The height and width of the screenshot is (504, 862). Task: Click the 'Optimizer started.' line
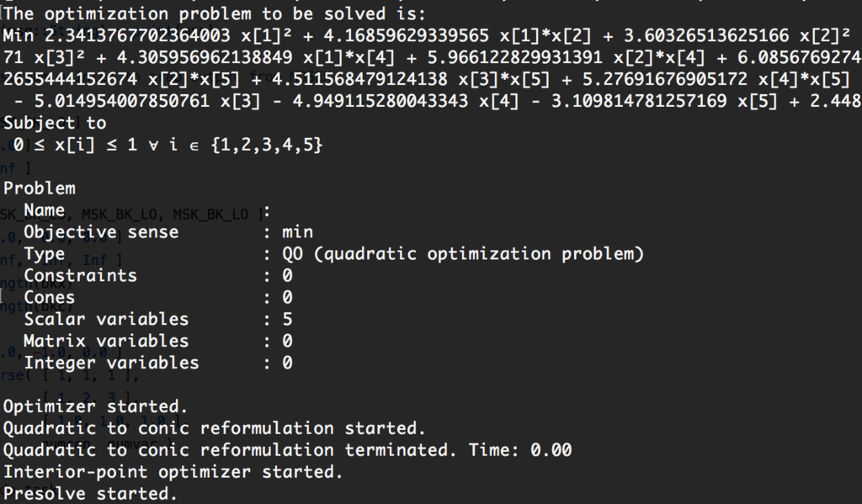[96, 406]
